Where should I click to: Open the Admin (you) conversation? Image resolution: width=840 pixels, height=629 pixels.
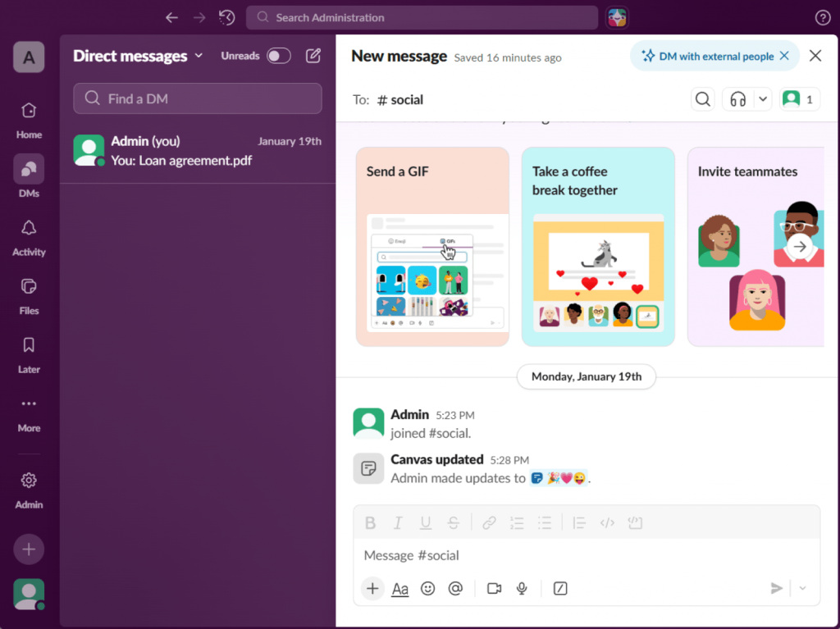pos(198,151)
